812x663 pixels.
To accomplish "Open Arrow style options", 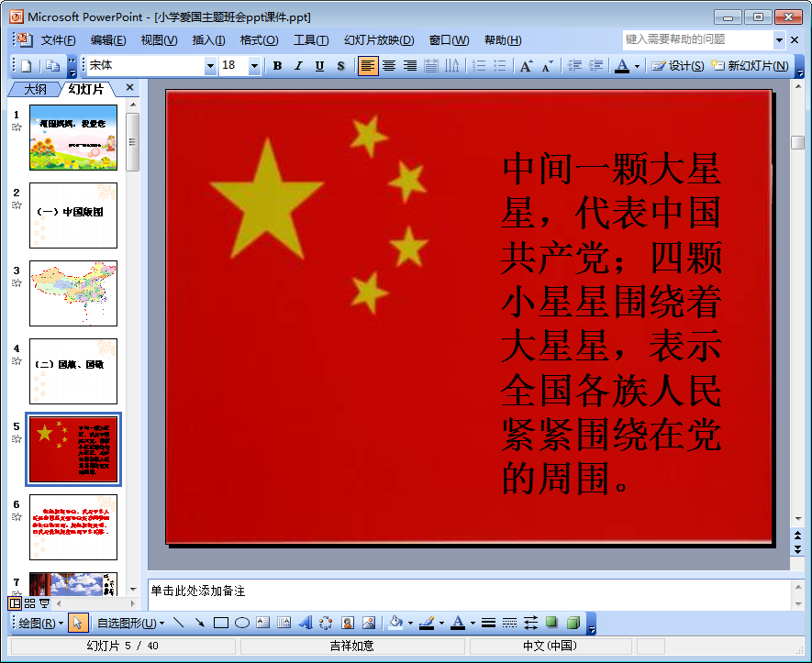I will tap(531, 623).
